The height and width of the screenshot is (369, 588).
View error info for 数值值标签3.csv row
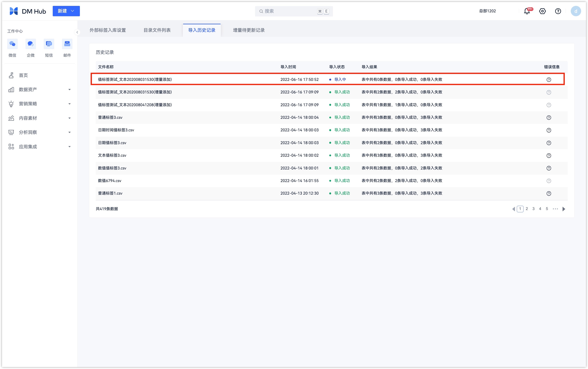tap(549, 168)
